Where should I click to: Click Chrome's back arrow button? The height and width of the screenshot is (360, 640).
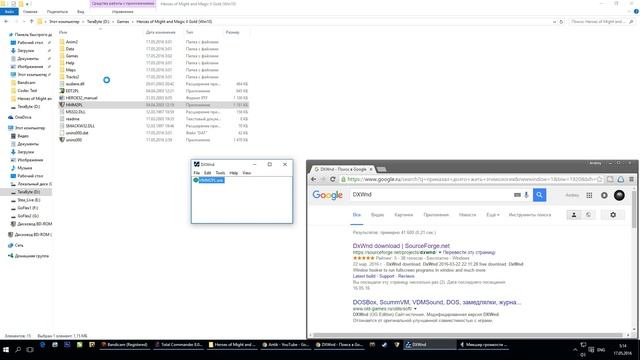point(313,179)
